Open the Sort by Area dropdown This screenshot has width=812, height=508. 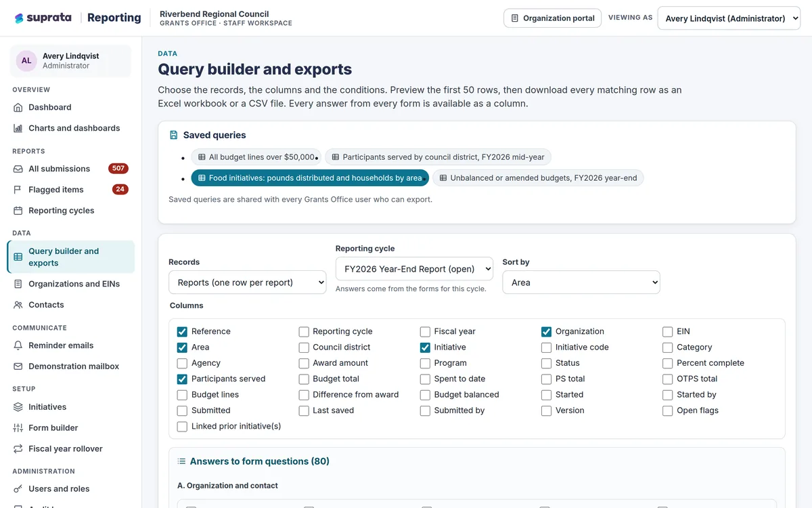pos(581,282)
